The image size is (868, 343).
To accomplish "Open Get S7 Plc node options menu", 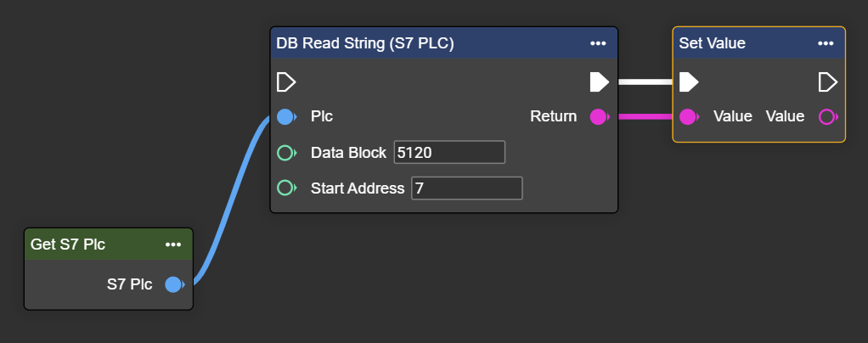I will coord(173,245).
